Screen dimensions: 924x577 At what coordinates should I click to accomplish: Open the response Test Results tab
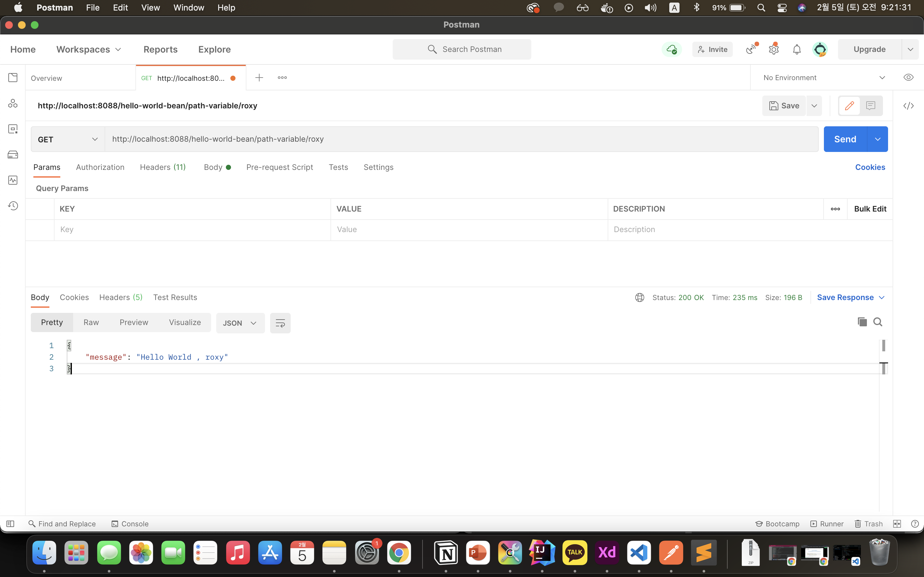tap(175, 297)
